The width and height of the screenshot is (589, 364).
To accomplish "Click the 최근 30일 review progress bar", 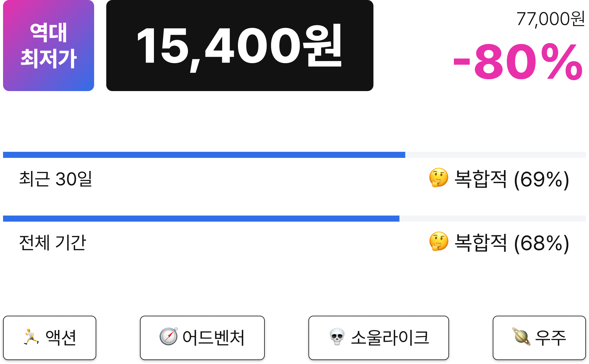I will pyautogui.click(x=294, y=155).
